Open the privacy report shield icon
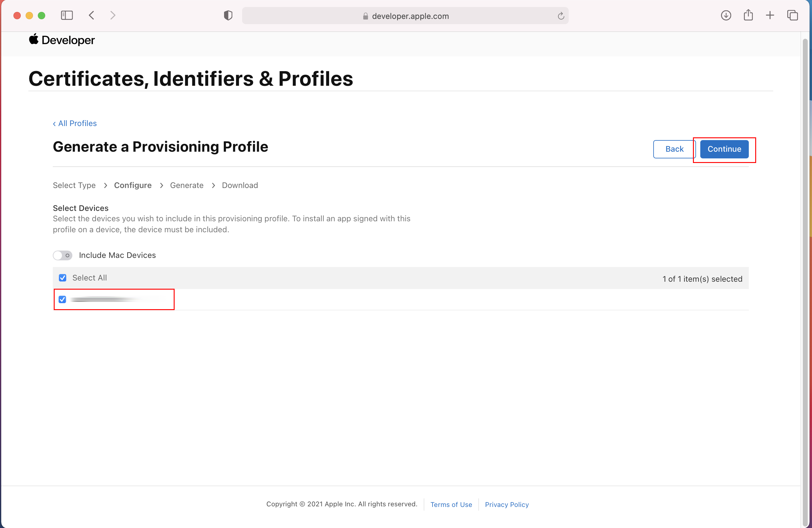 [228, 15]
